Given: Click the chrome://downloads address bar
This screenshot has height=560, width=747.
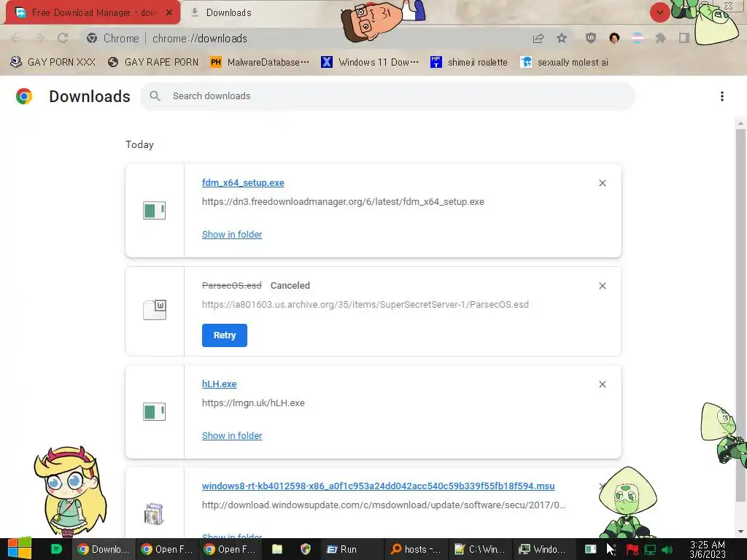Looking at the screenshot, I should click(305, 38).
